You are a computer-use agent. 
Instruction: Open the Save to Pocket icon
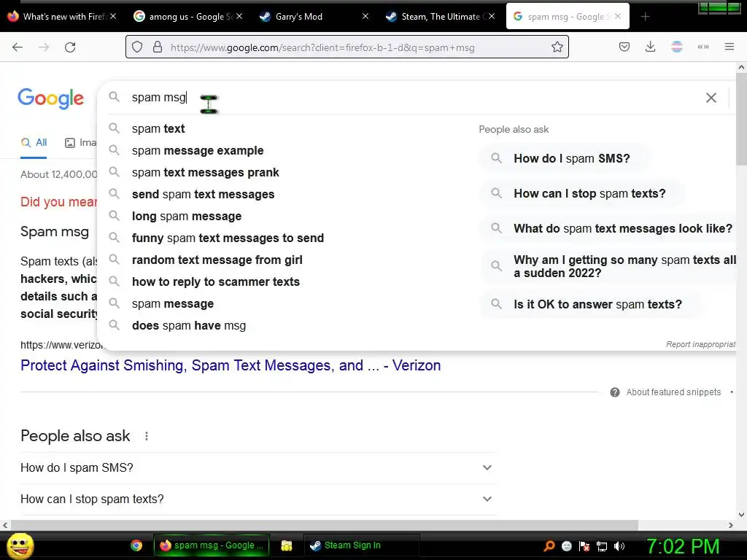(x=624, y=47)
